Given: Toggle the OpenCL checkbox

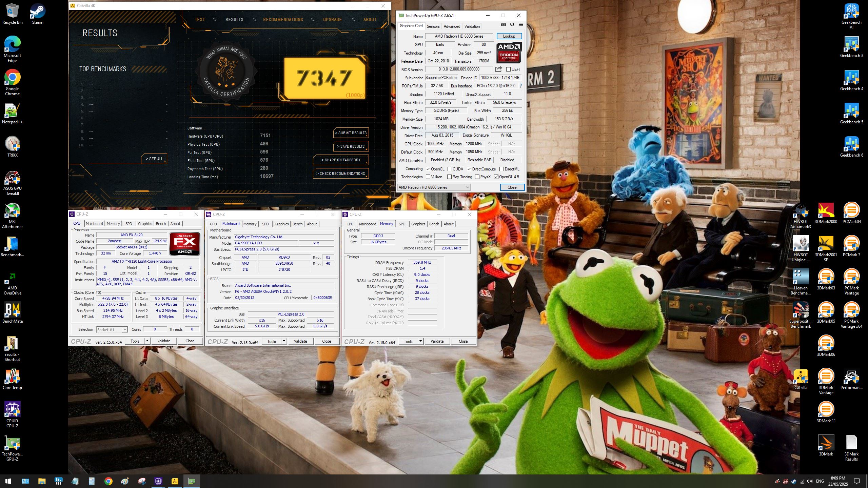Looking at the screenshot, I should 428,169.
